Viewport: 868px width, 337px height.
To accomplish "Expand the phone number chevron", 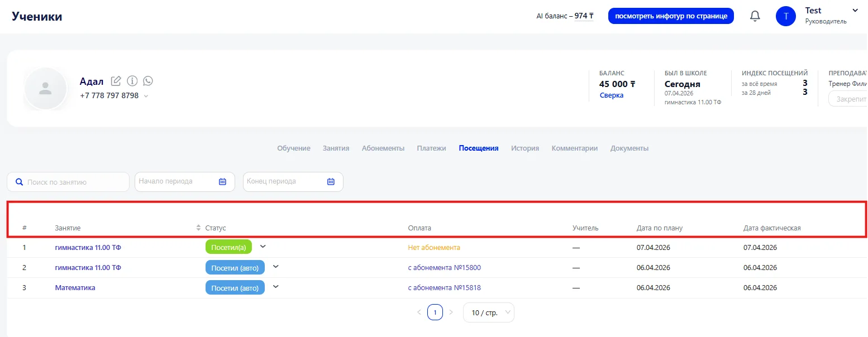I will point(146,96).
